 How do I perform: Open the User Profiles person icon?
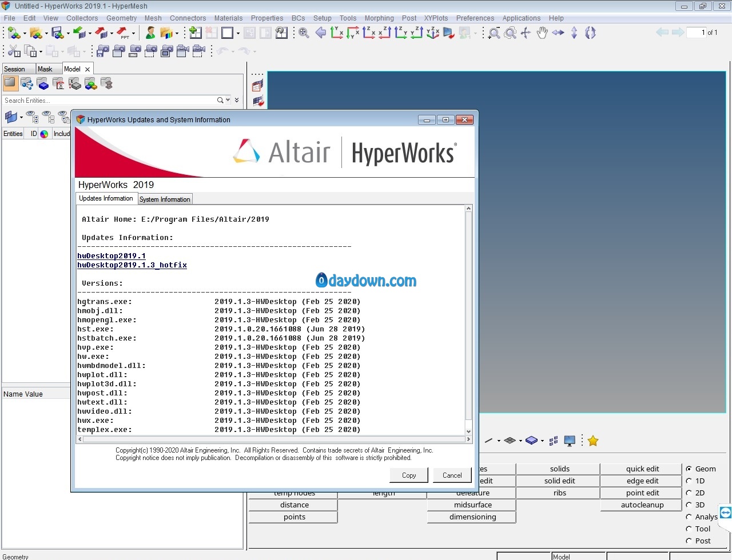point(150,33)
